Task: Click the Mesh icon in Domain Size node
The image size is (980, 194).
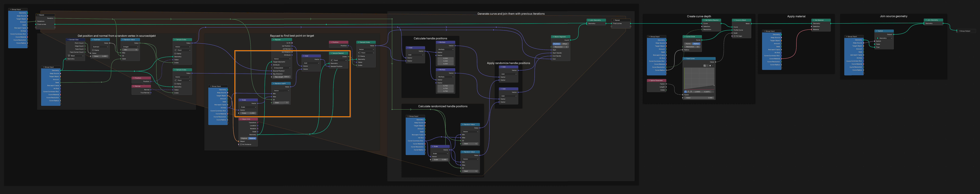Action: tap(69, 56)
